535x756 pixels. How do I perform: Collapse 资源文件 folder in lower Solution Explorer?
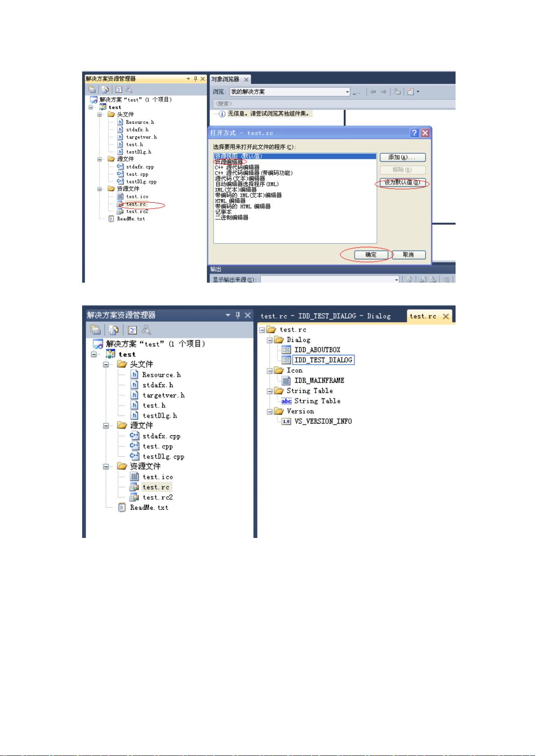pyautogui.click(x=106, y=466)
